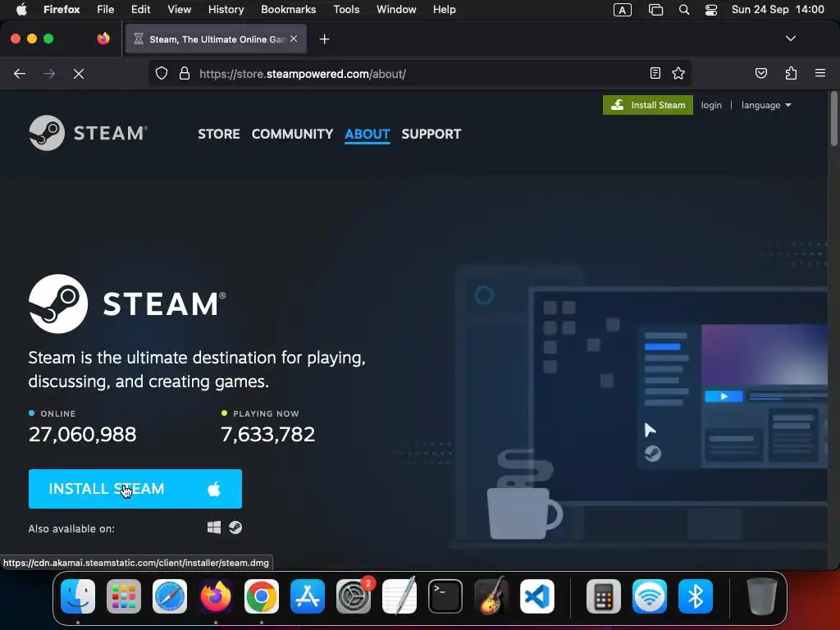The height and width of the screenshot is (630, 840).
Task: Click the blue INSTALL STEAM button
Action: point(135,489)
